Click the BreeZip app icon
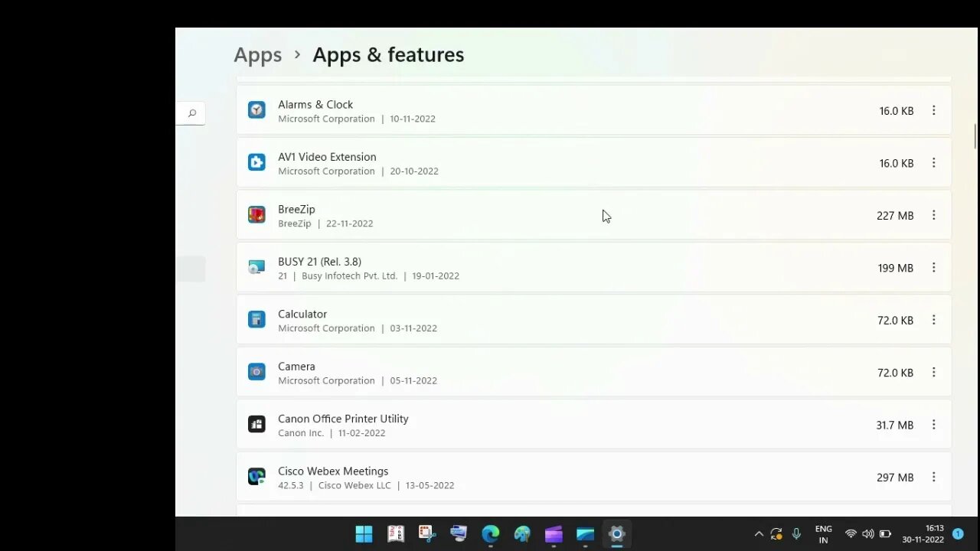Screen dimensions: 980x551 click(x=256, y=215)
